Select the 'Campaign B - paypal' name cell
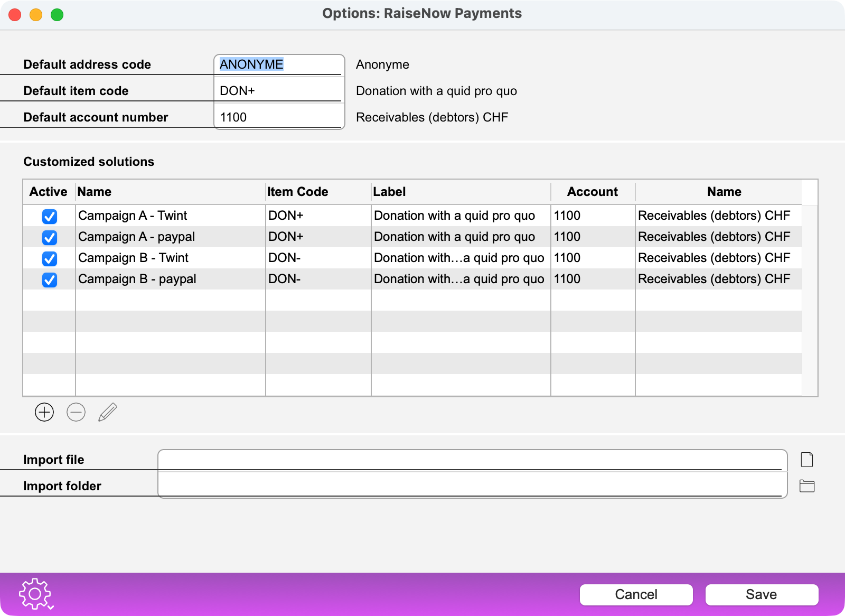This screenshot has height=616, width=845. (x=170, y=279)
